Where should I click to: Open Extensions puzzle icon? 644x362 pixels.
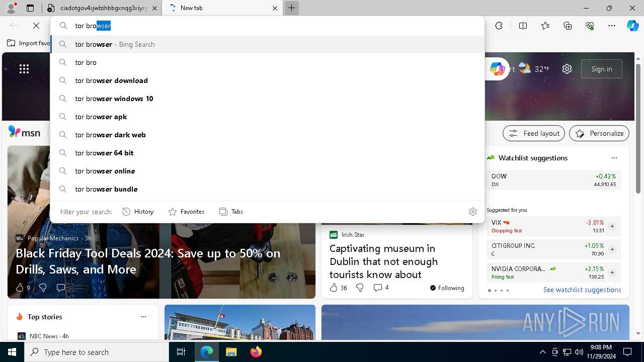(499, 26)
